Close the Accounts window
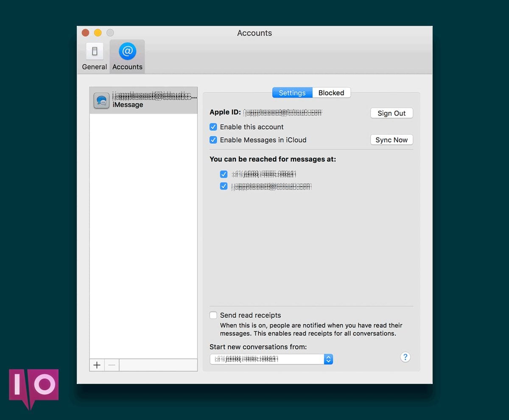The image size is (509, 420). click(x=85, y=33)
